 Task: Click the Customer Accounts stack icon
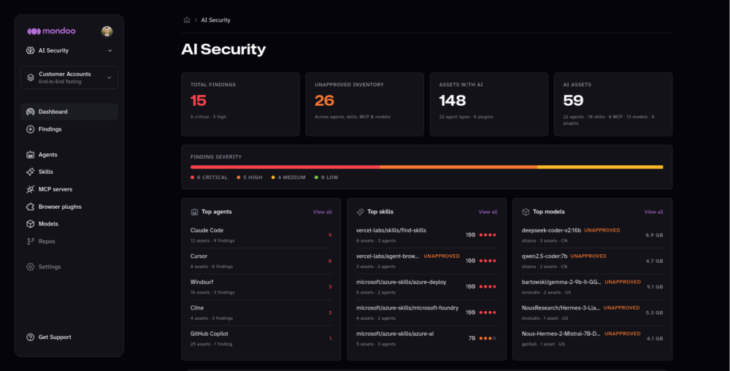[30, 77]
